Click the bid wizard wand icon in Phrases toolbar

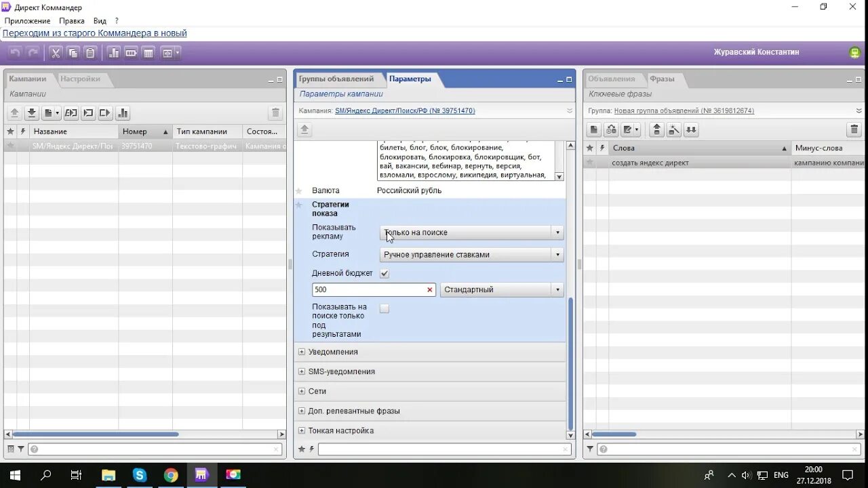(x=673, y=129)
